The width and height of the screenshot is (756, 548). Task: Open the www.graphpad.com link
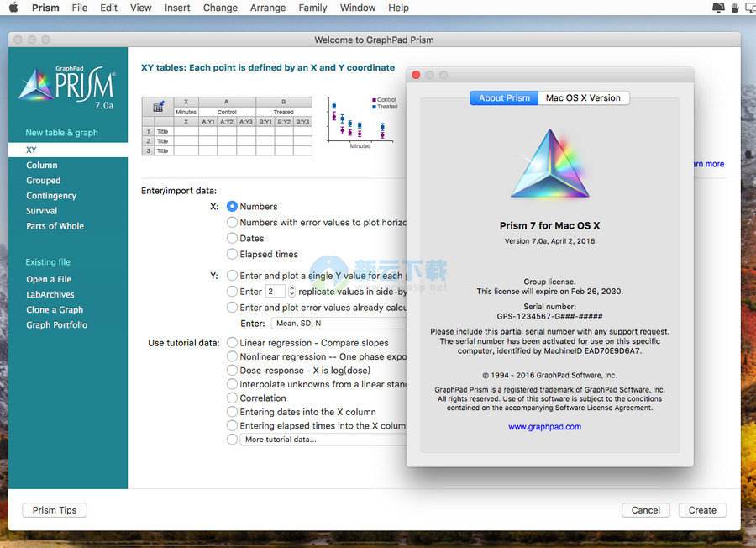(545, 427)
